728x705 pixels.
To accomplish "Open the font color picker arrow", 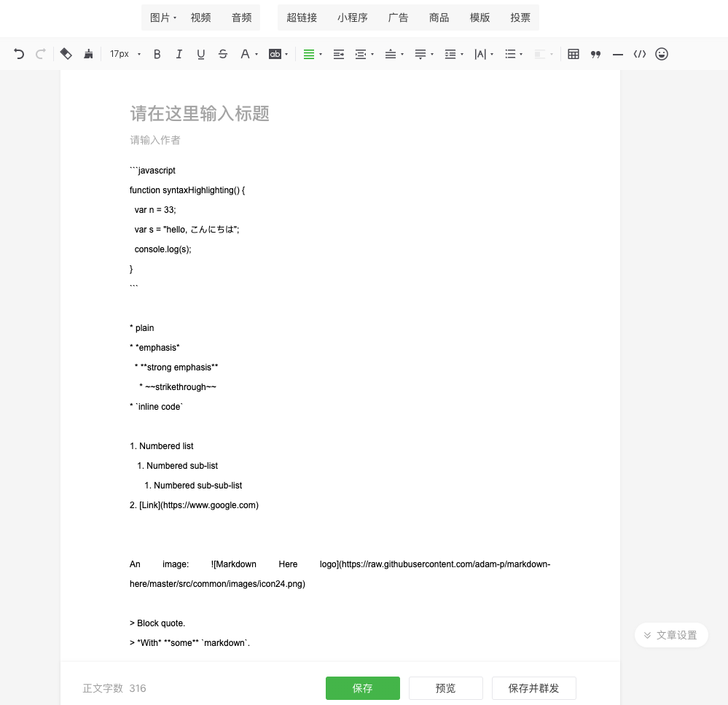I will 257,55.
